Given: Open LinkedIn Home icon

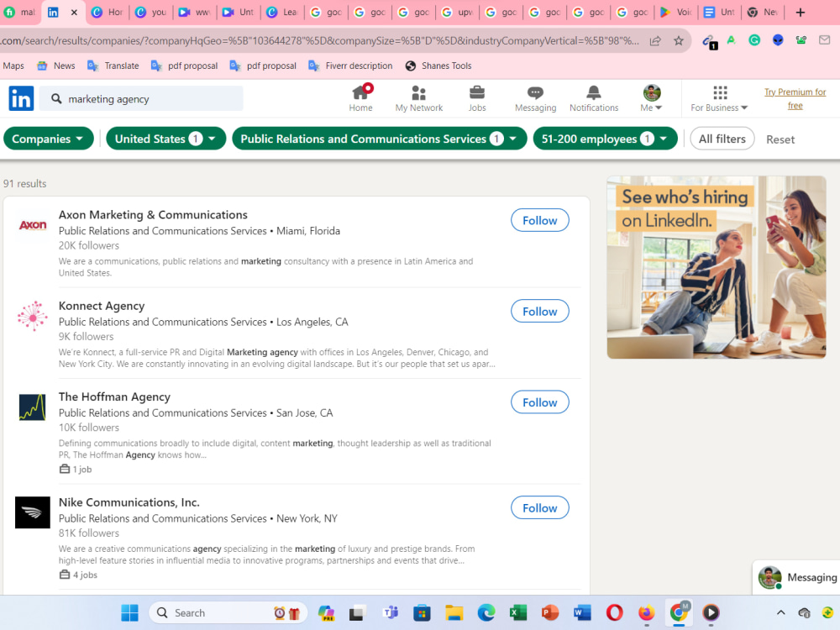Looking at the screenshot, I should click(360, 92).
